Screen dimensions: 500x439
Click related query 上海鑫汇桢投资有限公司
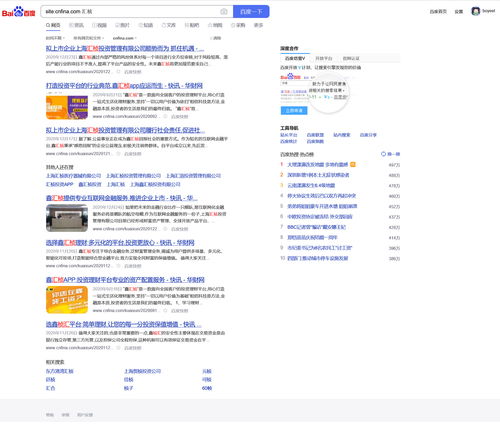[155, 184]
